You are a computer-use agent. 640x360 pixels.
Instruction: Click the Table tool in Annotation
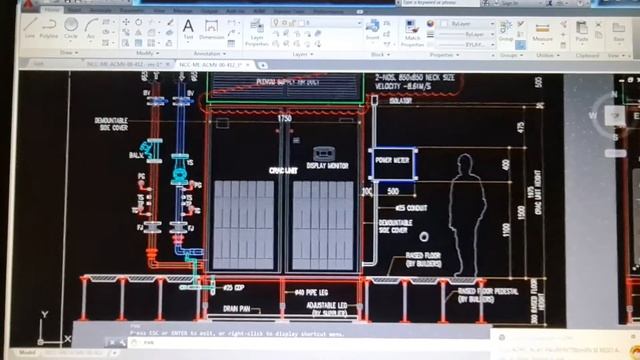click(x=231, y=43)
